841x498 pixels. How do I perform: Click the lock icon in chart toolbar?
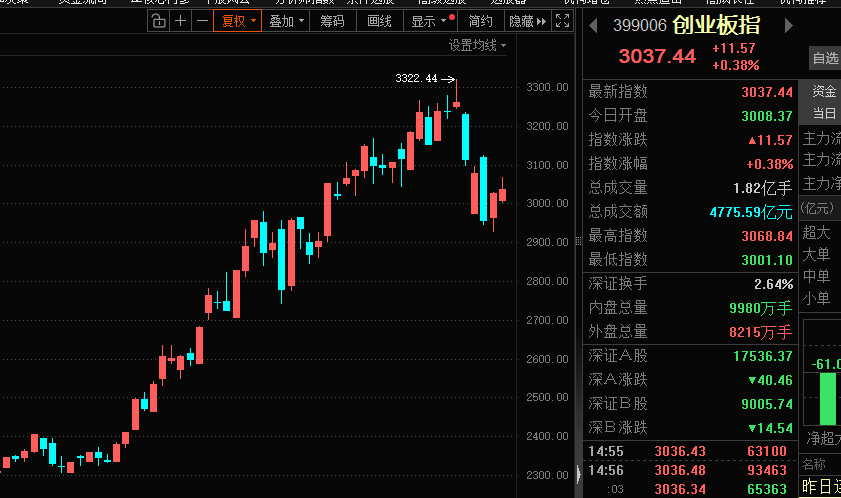click(x=159, y=20)
